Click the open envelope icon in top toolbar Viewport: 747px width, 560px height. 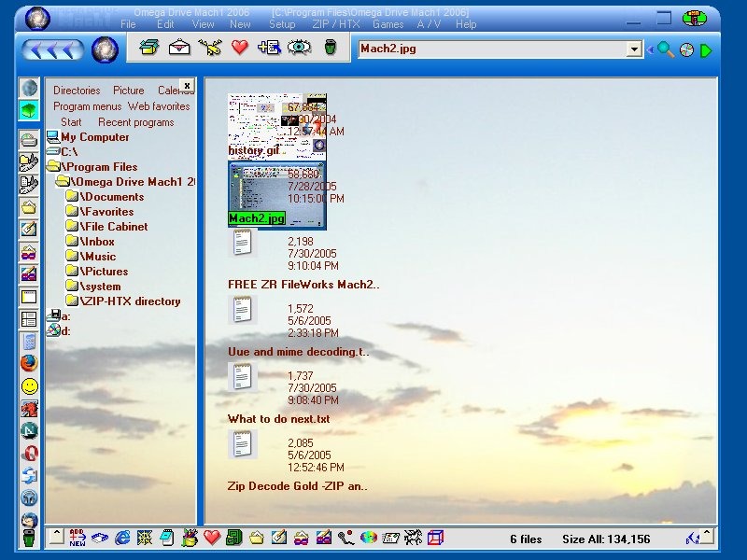tap(179, 48)
